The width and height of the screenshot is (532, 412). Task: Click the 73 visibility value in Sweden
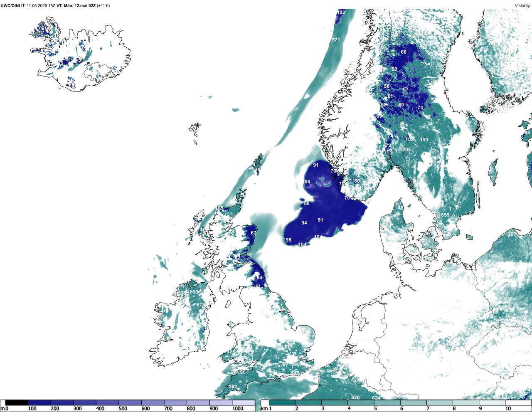coord(420,108)
